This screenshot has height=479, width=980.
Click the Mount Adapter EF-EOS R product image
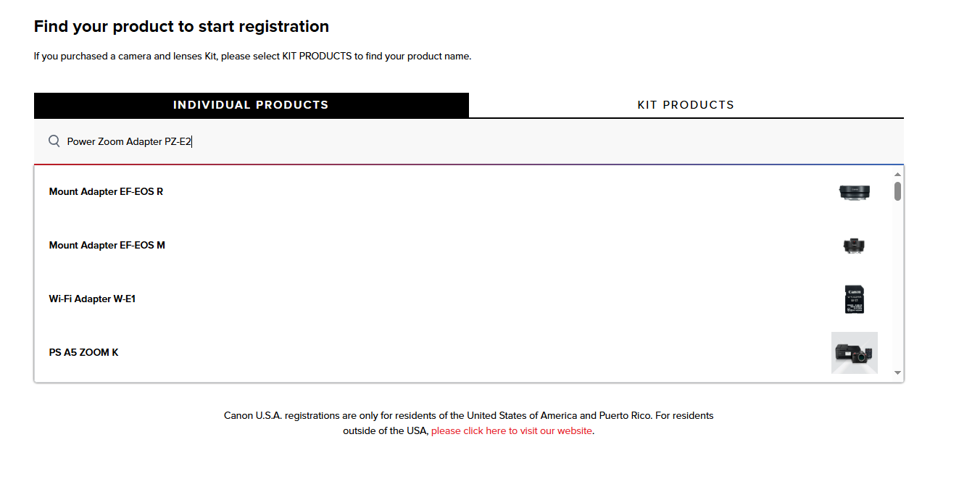(854, 192)
